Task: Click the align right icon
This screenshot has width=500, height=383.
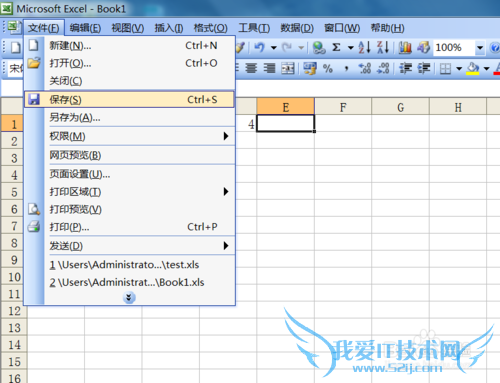Action: (269, 68)
